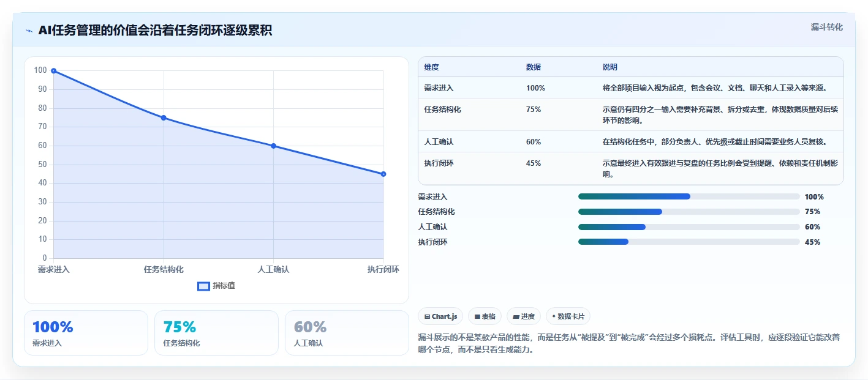
Task: Click the 维度 column header
Action: coord(431,67)
